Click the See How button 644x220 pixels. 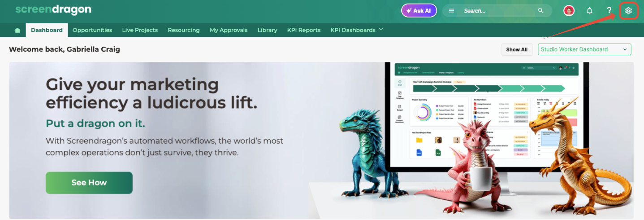pyautogui.click(x=89, y=183)
